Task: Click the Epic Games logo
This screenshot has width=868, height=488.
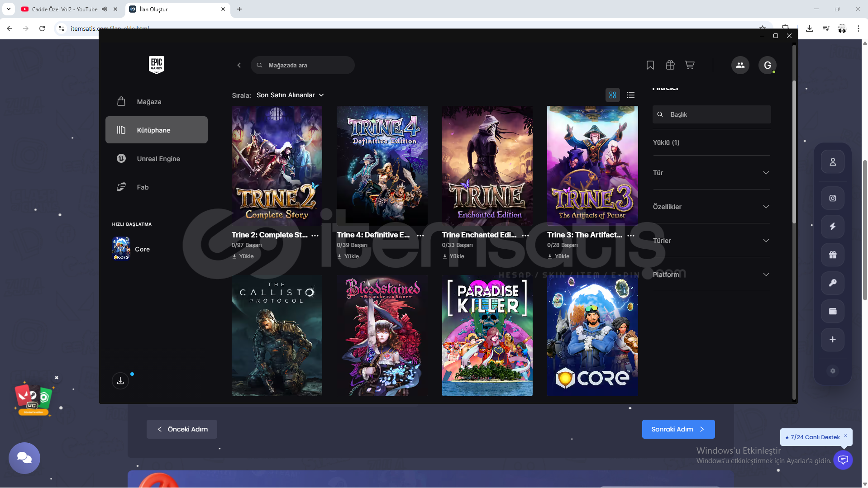Action: [x=157, y=65]
